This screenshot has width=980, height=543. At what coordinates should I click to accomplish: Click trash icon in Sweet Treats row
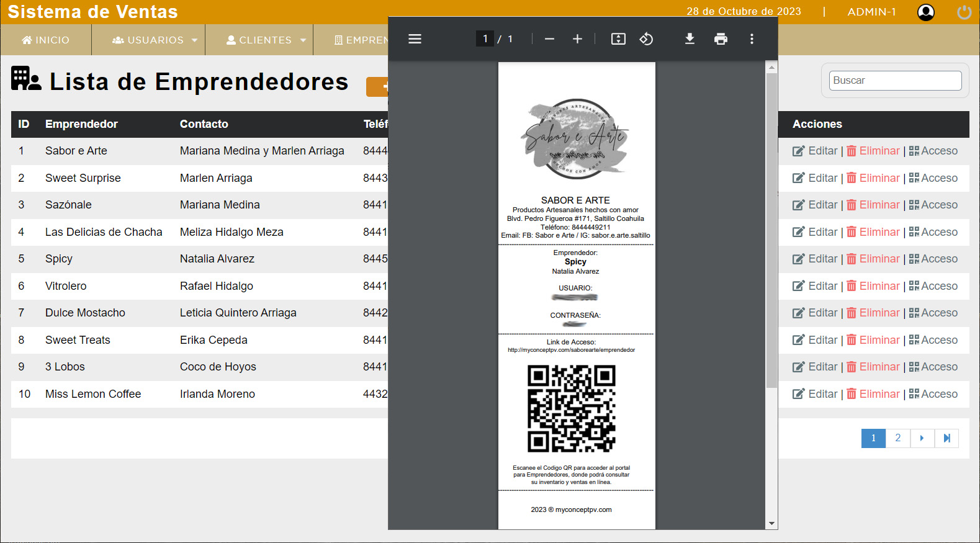click(x=852, y=340)
